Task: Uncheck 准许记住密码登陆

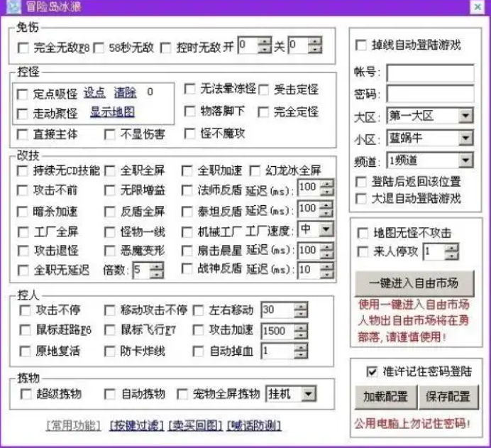Action: (371, 371)
